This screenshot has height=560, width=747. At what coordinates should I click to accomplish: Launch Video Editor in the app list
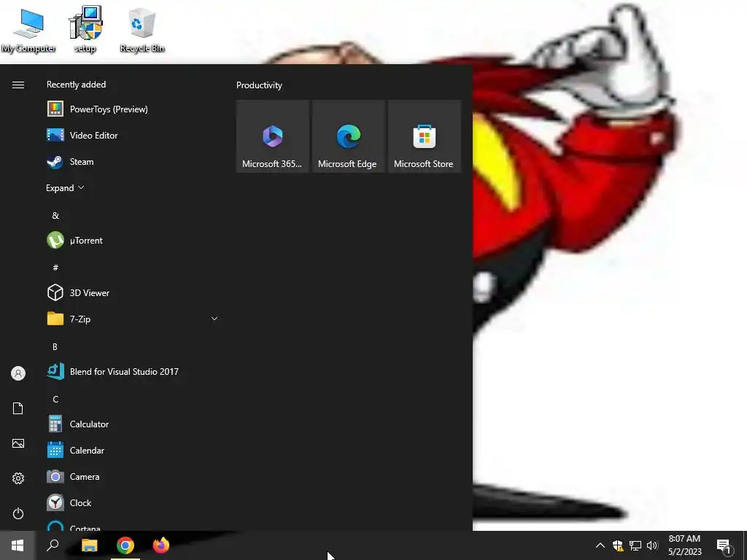133,135
